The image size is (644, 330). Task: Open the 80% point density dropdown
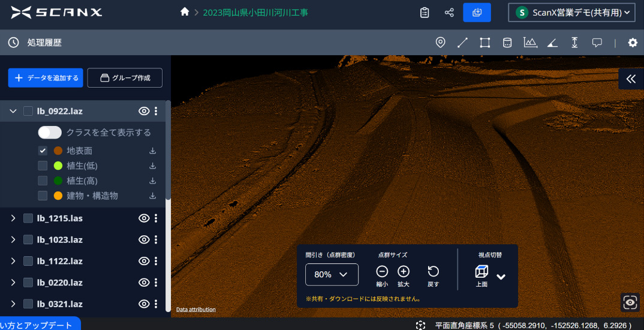(332, 274)
